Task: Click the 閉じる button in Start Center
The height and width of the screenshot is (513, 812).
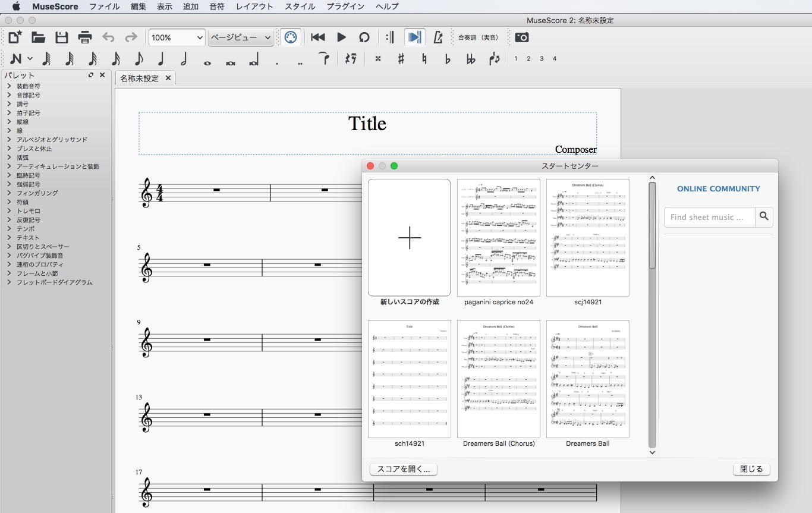Action: tap(751, 469)
